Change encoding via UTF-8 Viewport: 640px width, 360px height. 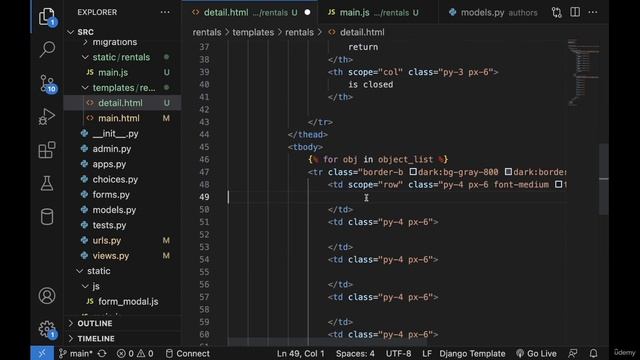pyautogui.click(x=398, y=353)
